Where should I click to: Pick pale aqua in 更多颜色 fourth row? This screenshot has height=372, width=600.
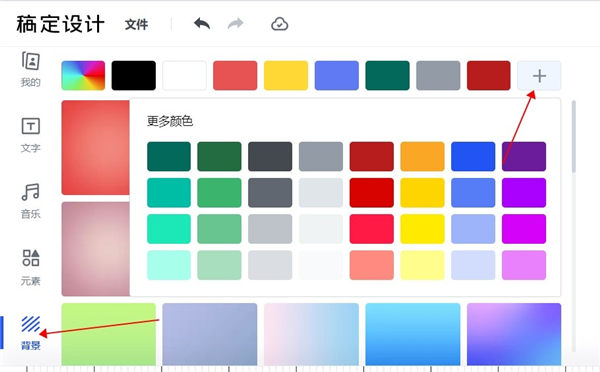(x=169, y=265)
